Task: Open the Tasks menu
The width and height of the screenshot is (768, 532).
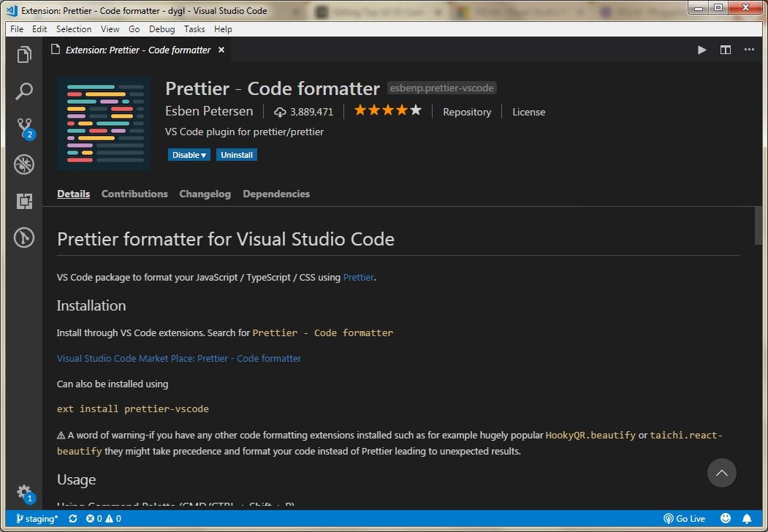Action: tap(194, 29)
